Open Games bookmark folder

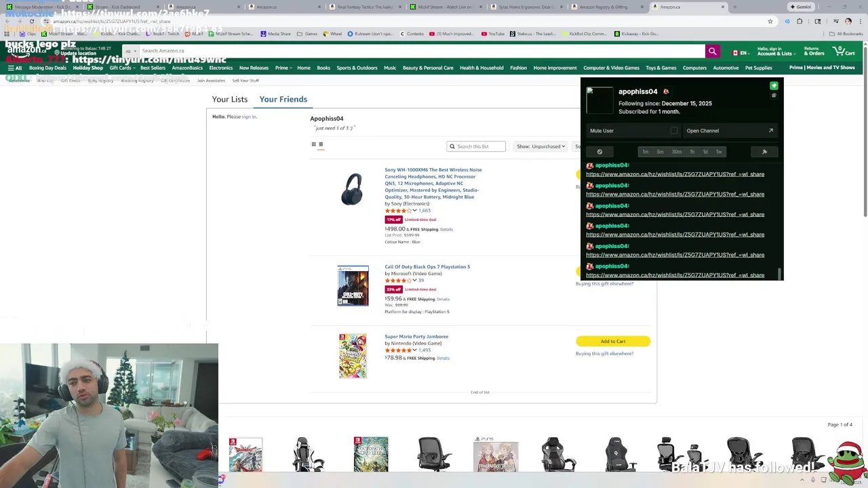[307, 33]
